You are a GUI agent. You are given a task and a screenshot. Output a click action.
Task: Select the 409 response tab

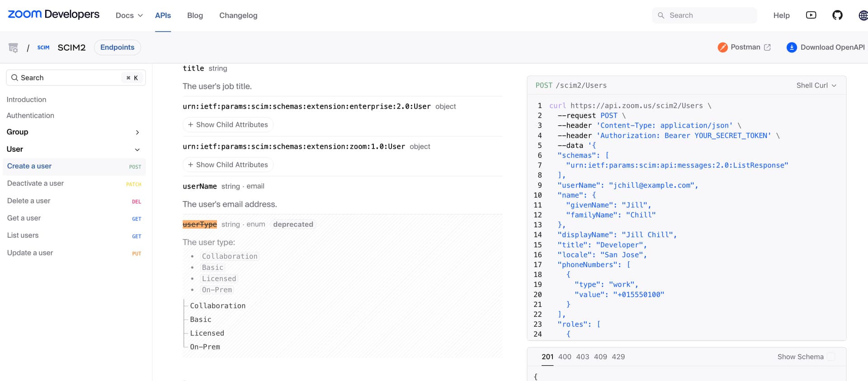pyautogui.click(x=600, y=357)
